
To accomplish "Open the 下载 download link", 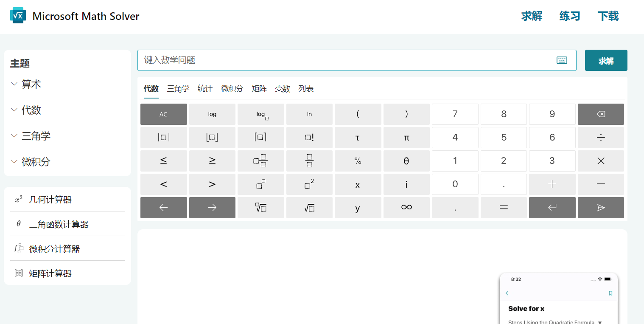I will pos(608,16).
